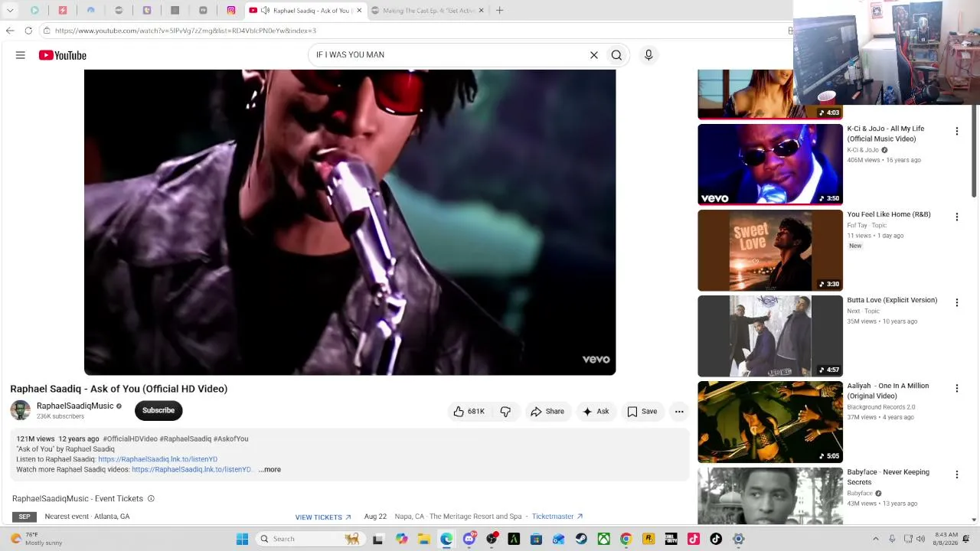Image resolution: width=980 pixels, height=551 pixels.
Task: Reload the page in the browser
Action: [x=28, y=31]
